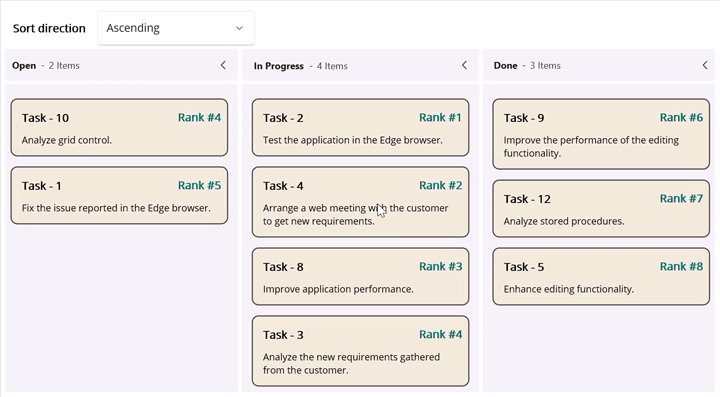Click the Sort direction label
Image resolution: width=720 pixels, height=397 pixels.
coord(49,28)
